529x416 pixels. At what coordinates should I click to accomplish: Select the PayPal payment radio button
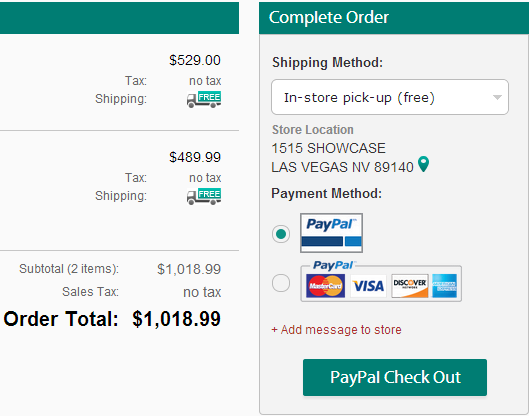[281, 234]
